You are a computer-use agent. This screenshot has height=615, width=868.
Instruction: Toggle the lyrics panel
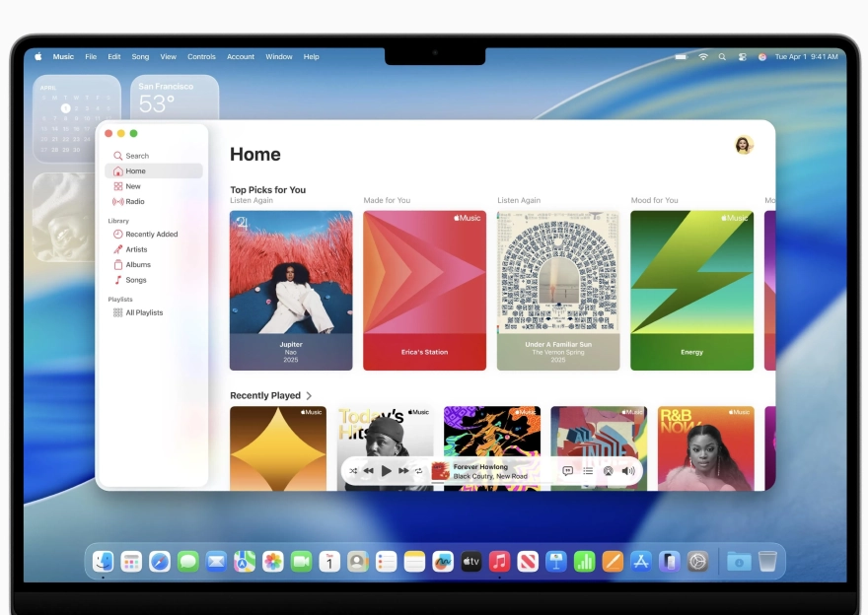click(569, 470)
